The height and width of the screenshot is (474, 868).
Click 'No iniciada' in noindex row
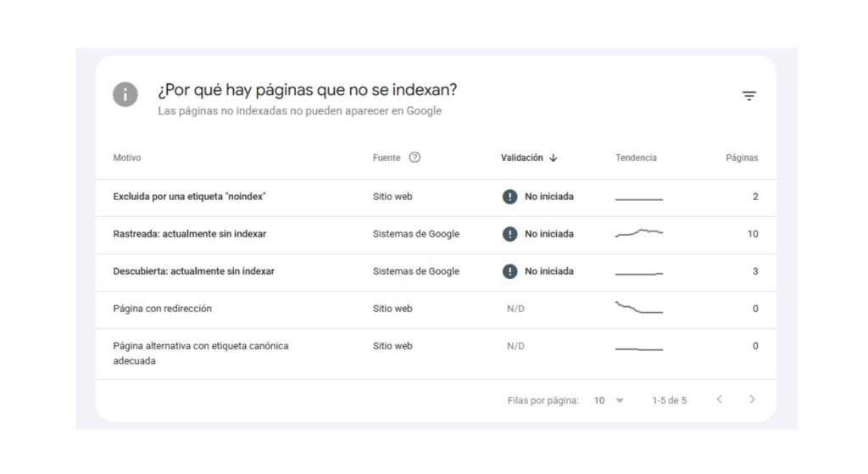(549, 197)
